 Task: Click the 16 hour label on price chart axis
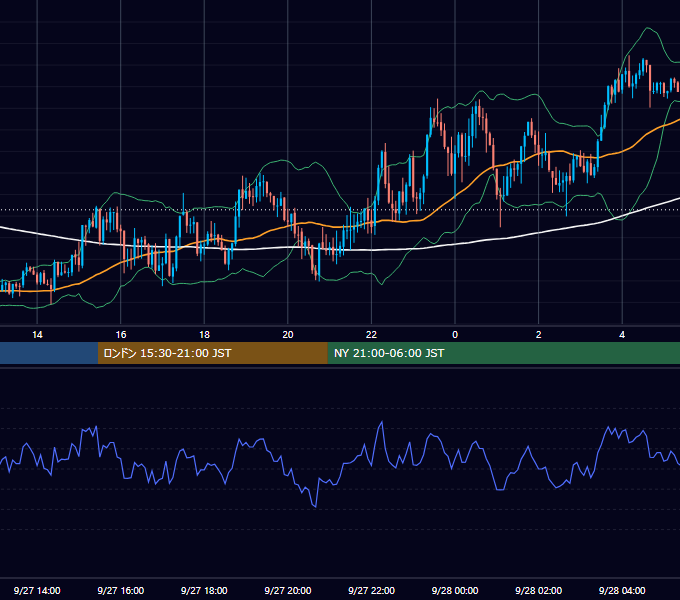click(x=121, y=335)
